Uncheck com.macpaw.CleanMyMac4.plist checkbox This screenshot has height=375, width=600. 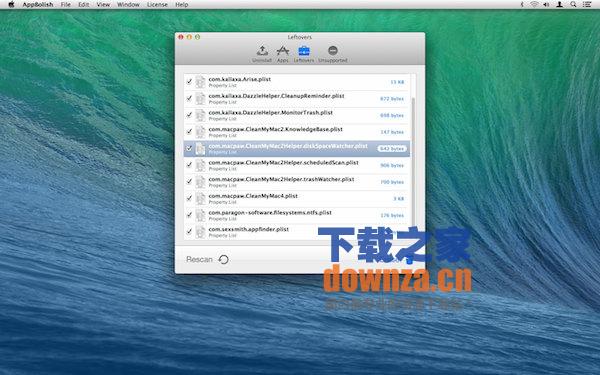(189, 198)
